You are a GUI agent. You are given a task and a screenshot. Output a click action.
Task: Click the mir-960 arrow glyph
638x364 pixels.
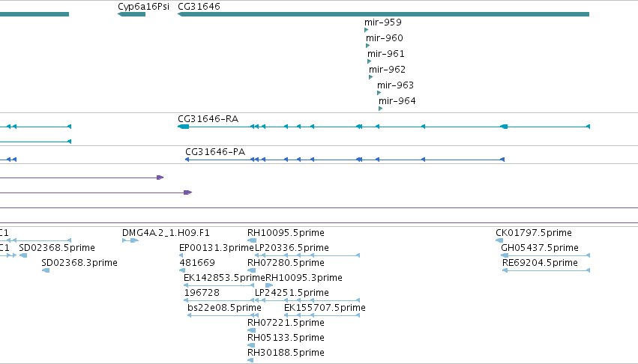click(368, 46)
